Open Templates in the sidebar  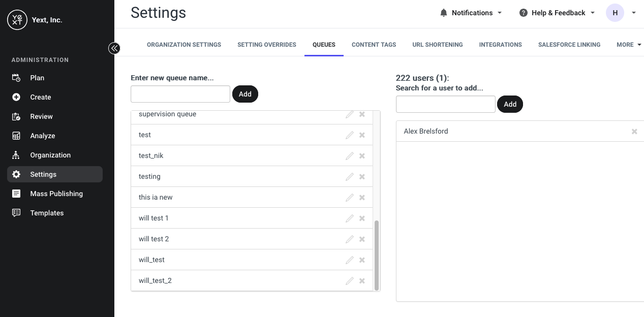pyautogui.click(x=55, y=213)
